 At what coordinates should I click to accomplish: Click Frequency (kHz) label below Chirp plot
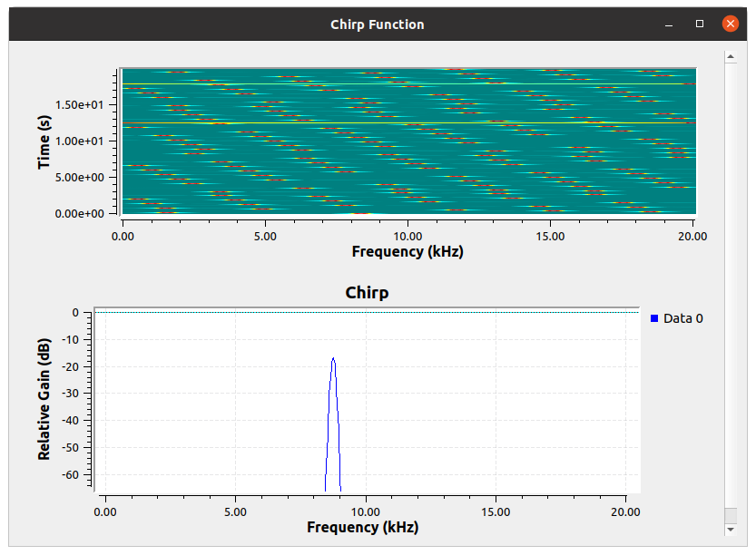(x=363, y=527)
